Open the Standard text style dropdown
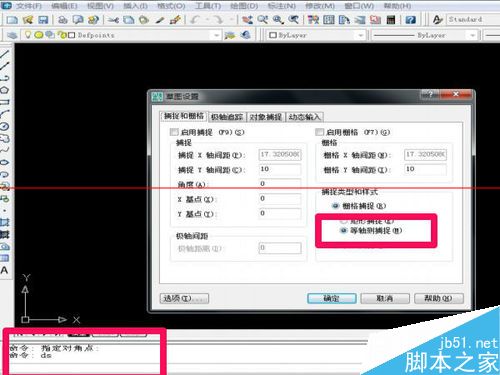 tap(473, 19)
